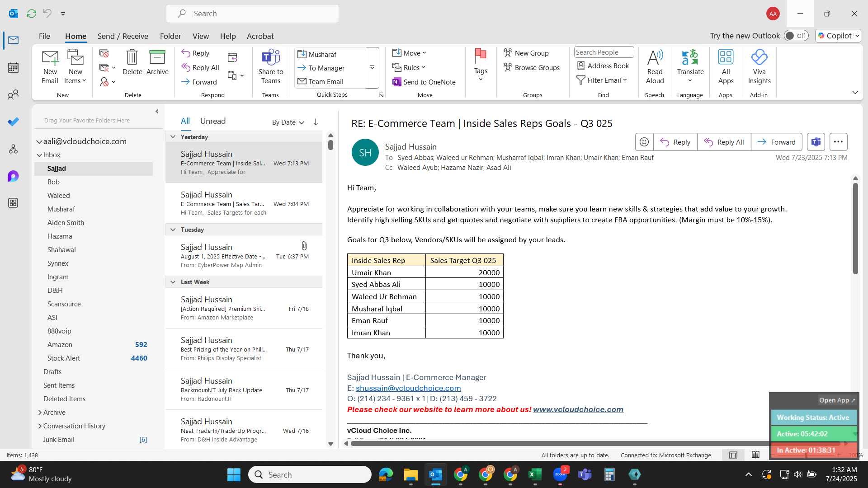This screenshot has width=868, height=488.
Task: Click the Meeting reply icon in Respond group
Action: tap(232, 57)
